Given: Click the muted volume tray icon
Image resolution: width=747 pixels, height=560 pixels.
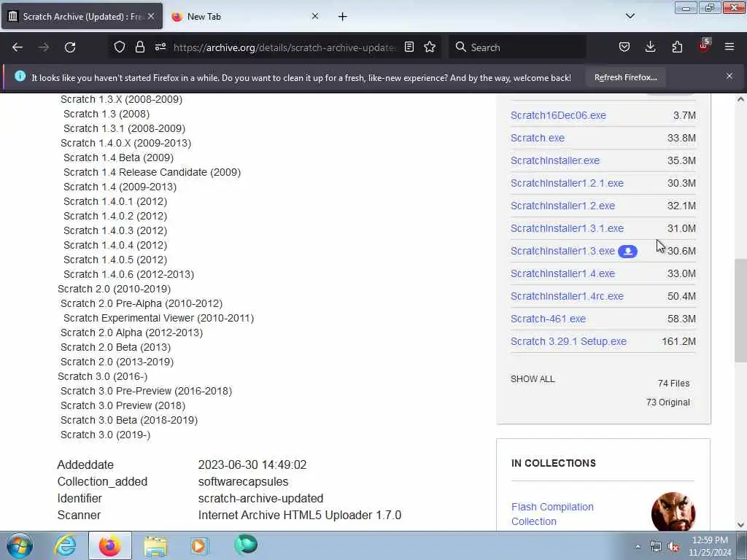Looking at the screenshot, I should pos(673,547).
